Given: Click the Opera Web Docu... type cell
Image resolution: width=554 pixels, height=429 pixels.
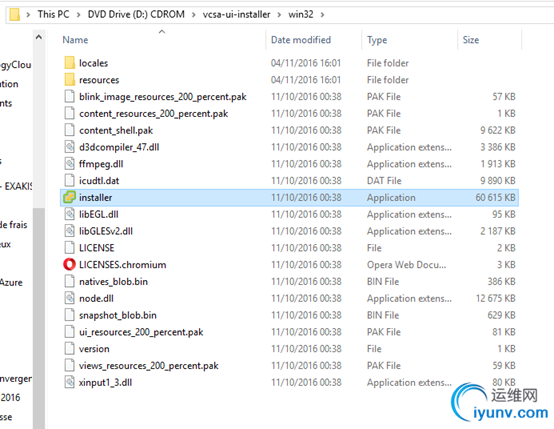Looking at the screenshot, I should 406,265.
